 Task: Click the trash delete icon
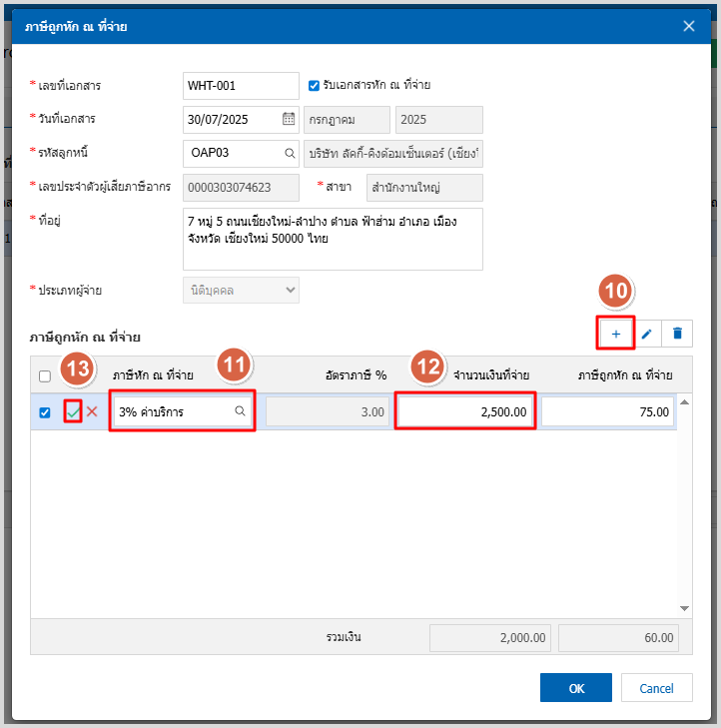[677, 334]
